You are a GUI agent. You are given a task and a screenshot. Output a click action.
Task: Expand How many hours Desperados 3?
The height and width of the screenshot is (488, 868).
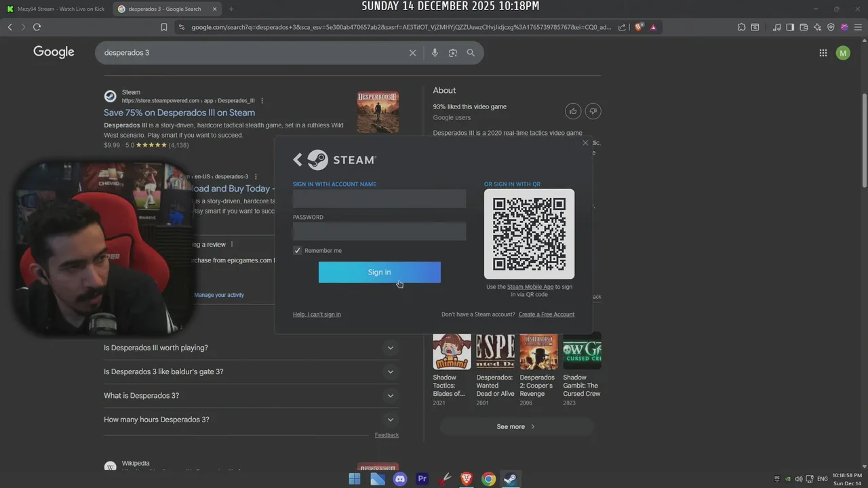point(250,420)
